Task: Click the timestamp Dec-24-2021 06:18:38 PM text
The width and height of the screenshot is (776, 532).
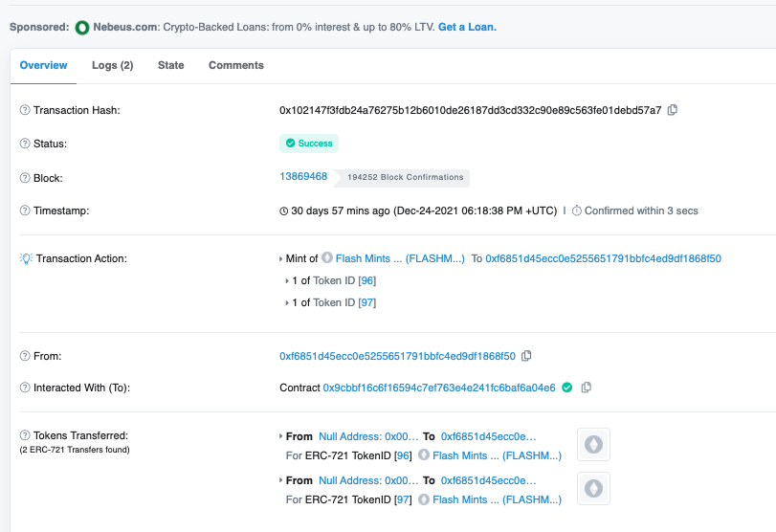Action: click(x=476, y=211)
